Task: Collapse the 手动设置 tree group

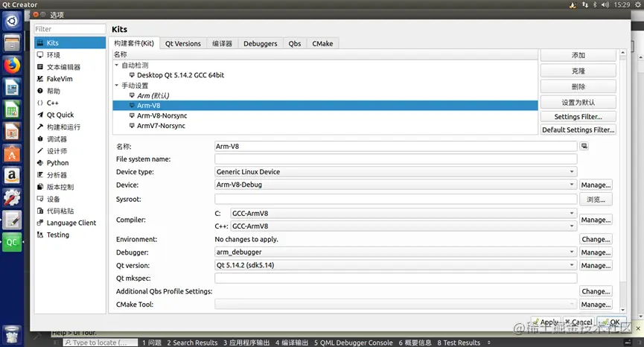Action: tap(117, 86)
